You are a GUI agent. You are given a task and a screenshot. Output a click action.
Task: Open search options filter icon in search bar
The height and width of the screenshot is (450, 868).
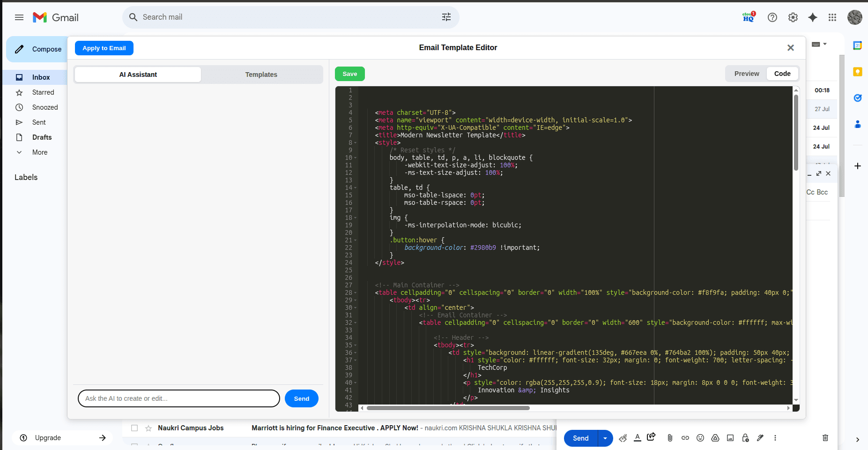pos(446,17)
